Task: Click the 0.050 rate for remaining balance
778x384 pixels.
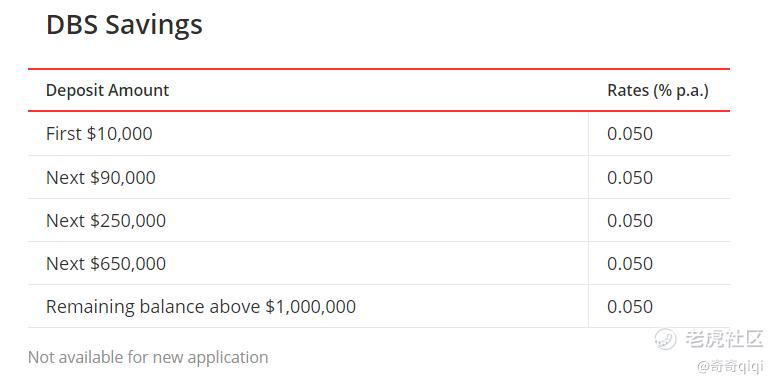Action: point(630,307)
